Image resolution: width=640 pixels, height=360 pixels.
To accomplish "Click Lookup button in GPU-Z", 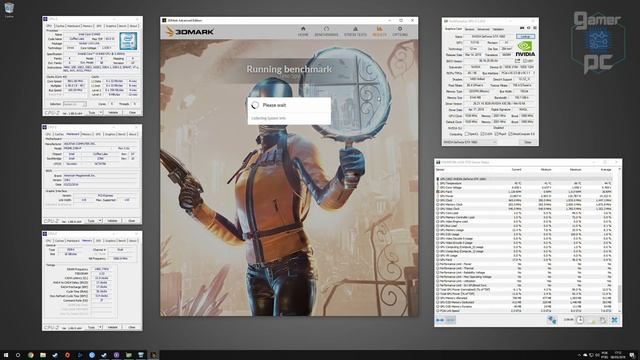I will tap(526, 36).
